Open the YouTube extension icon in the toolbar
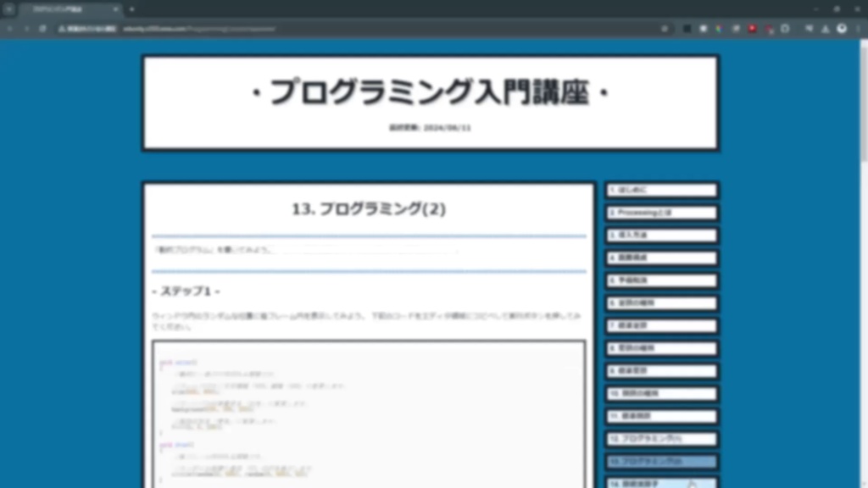This screenshot has height=488, width=868. point(751,28)
